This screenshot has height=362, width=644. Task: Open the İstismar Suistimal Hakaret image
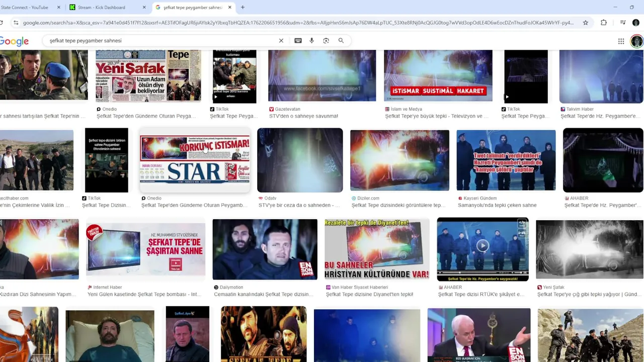(438, 76)
